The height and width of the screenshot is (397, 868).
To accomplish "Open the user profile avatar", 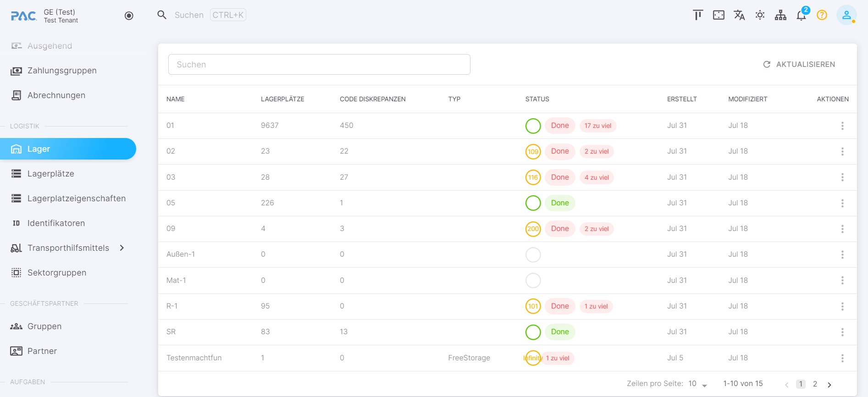I will pyautogui.click(x=846, y=15).
